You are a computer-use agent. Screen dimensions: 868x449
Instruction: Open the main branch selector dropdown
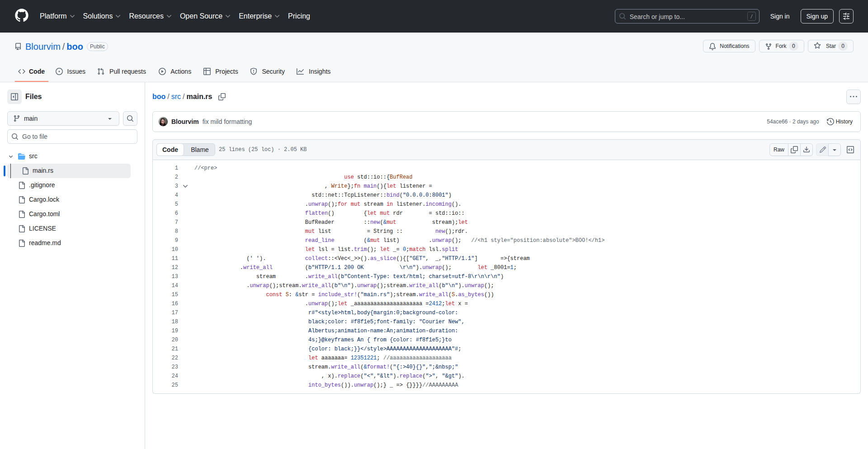pos(63,118)
